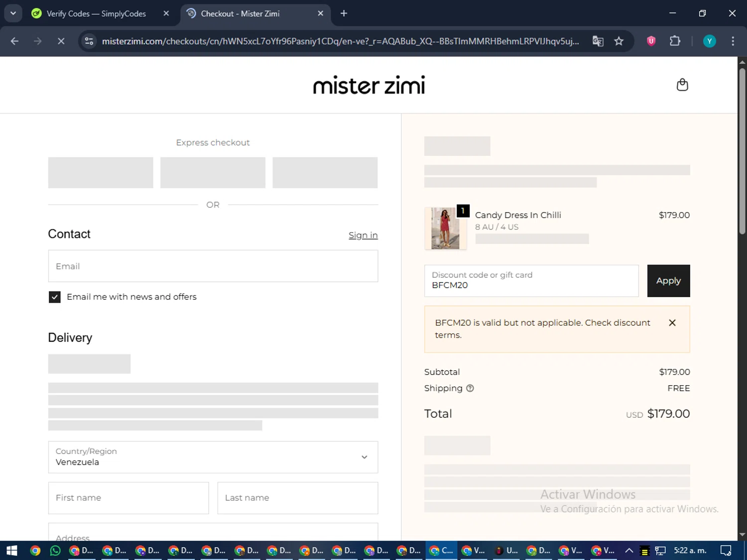
Task: Select the 8 AU / 4 US size text
Action: point(497,227)
